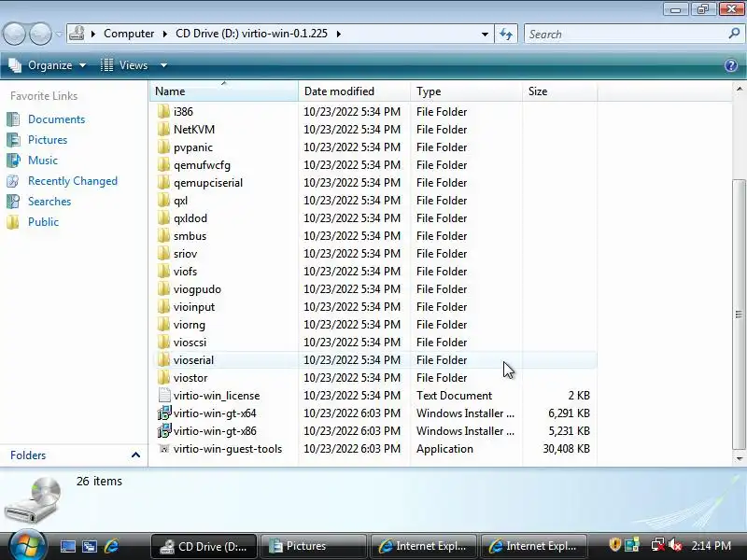The height and width of the screenshot is (560, 747).
Task: Click the security shield tray icon
Action: 614,544
